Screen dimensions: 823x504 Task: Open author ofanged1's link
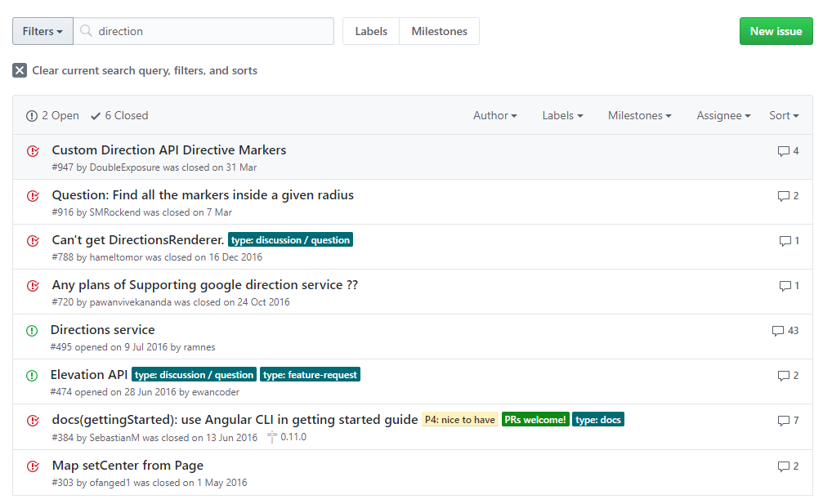[110, 483]
